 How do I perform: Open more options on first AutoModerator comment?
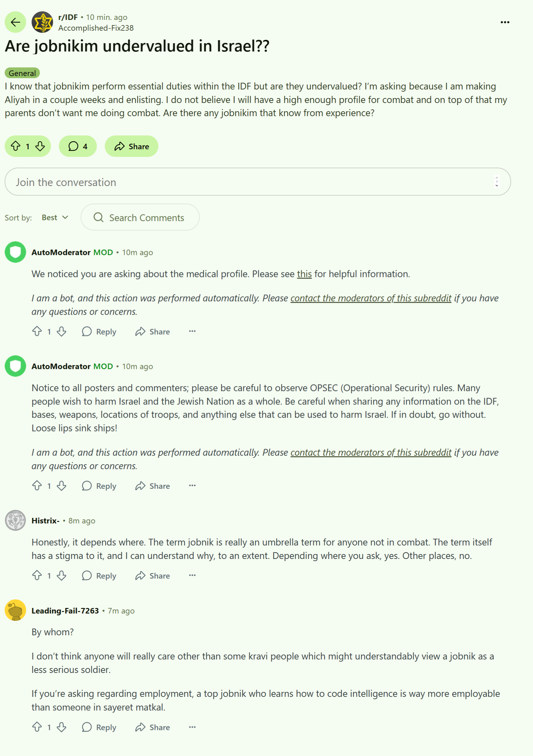[x=192, y=331]
